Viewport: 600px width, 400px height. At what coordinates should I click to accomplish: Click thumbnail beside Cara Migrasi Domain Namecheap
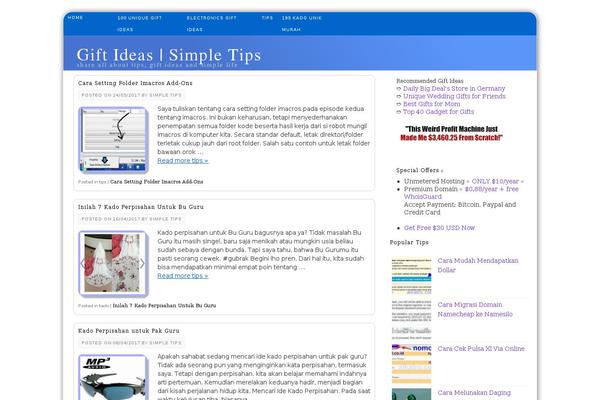[x=411, y=320]
